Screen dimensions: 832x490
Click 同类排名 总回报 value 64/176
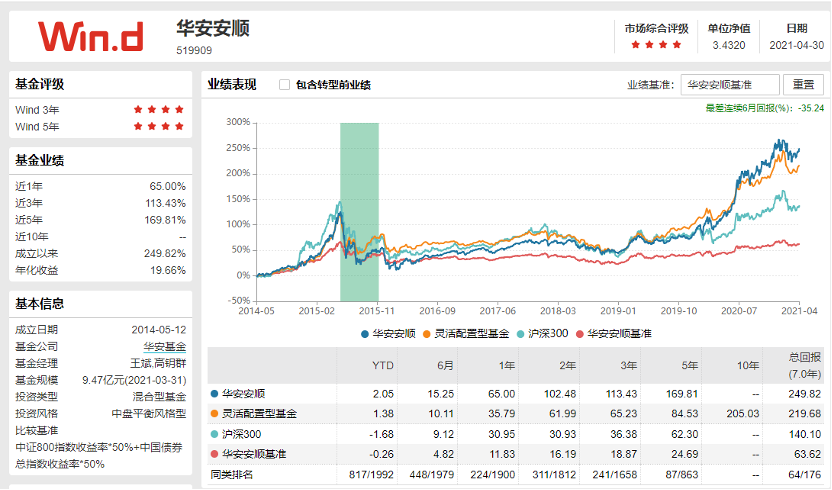805,474
